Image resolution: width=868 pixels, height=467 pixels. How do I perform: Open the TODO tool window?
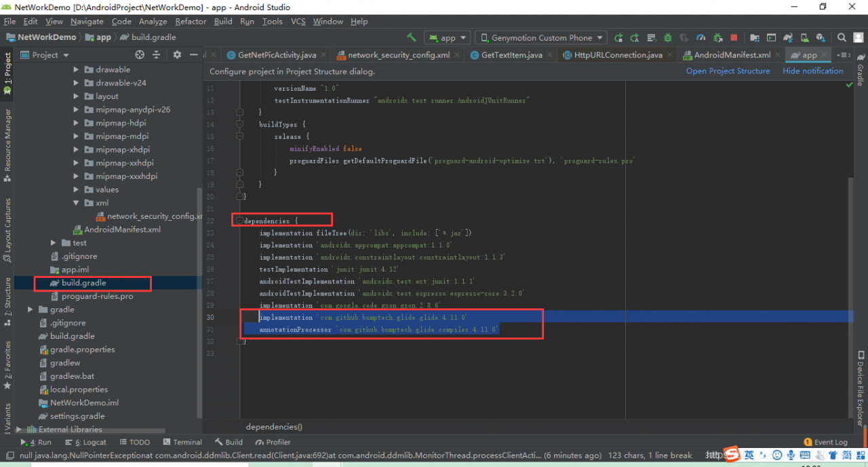click(134, 442)
